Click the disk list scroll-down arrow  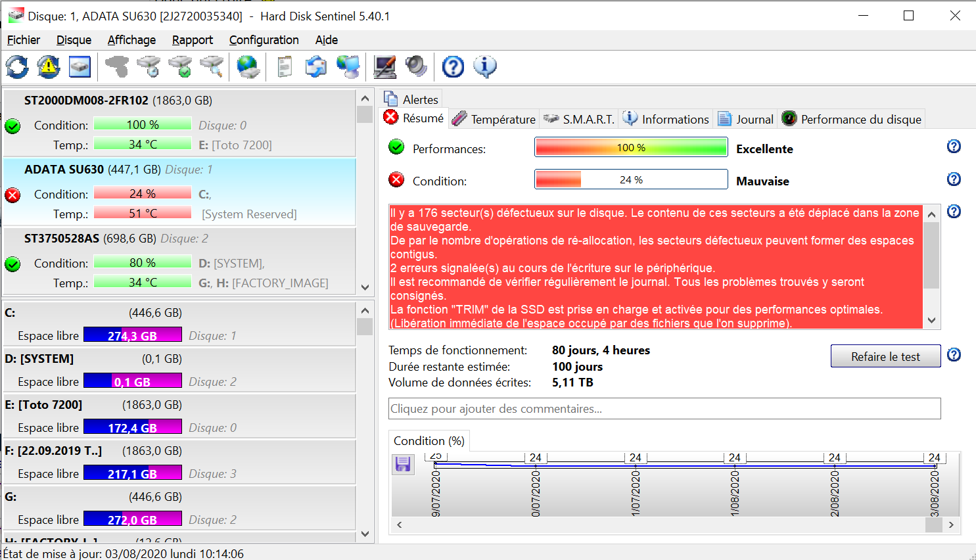(x=365, y=287)
